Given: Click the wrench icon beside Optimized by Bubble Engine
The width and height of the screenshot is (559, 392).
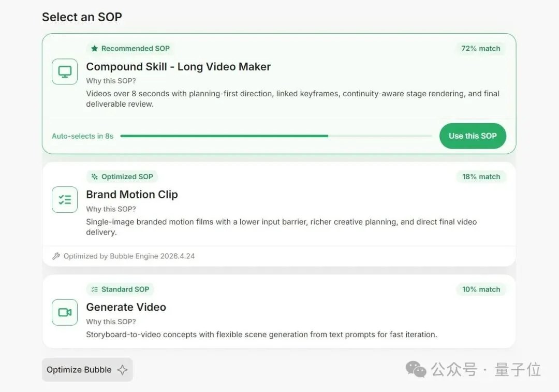Looking at the screenshot, I should tap(56, 256).
